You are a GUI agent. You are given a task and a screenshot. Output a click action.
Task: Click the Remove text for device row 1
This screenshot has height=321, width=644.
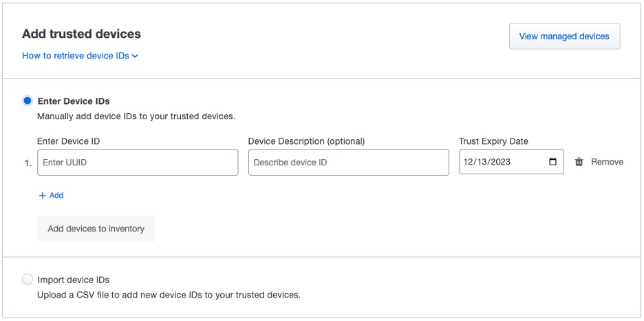click(x=607, y=162)
